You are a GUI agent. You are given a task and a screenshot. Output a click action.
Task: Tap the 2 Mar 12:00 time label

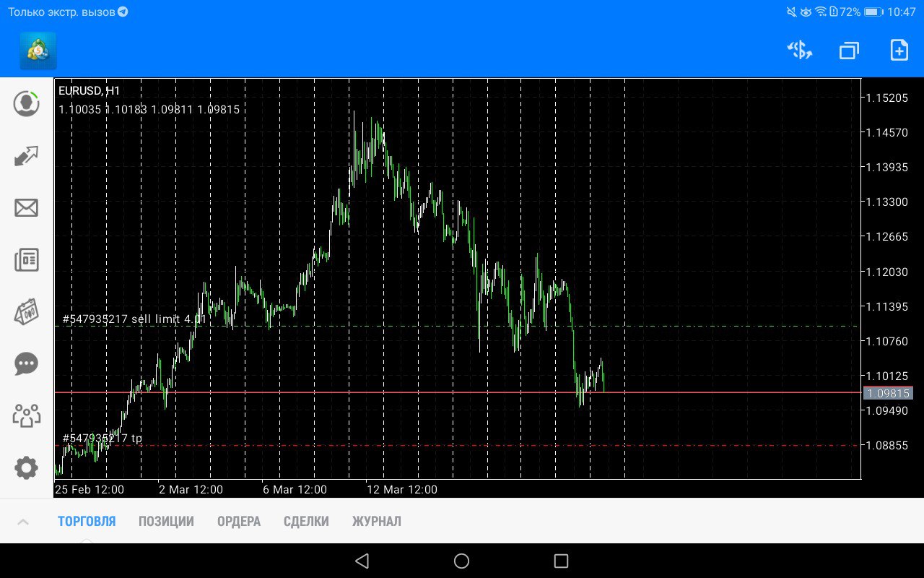(x=191, y=490)
